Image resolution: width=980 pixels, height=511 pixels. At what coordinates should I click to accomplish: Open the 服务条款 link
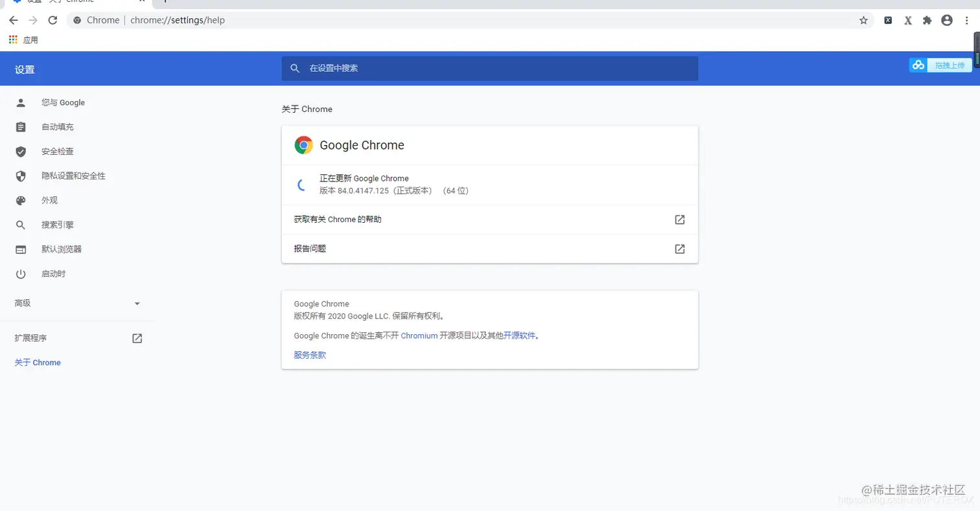coord(309,354)
